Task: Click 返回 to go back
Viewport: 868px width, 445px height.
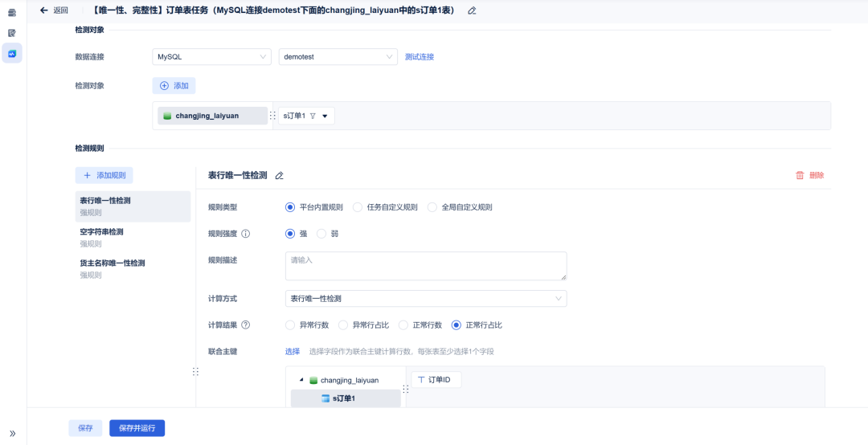Action: pyautogui.click(x=61, y=10)
